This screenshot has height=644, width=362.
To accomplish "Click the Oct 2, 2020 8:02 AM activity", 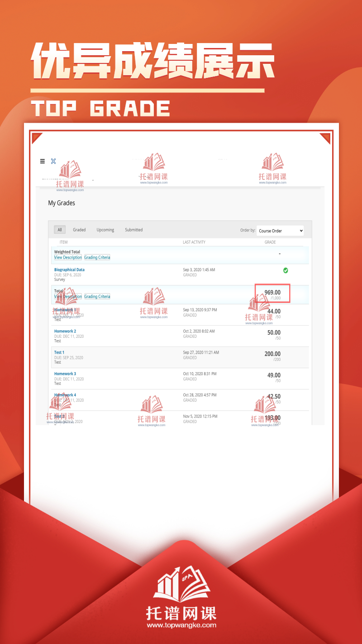I will (x=199, y=331).
